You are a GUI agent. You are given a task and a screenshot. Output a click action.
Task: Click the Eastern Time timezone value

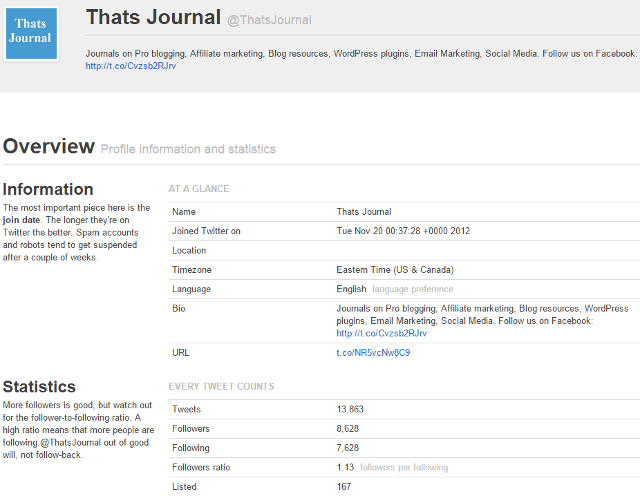(395, 270)
